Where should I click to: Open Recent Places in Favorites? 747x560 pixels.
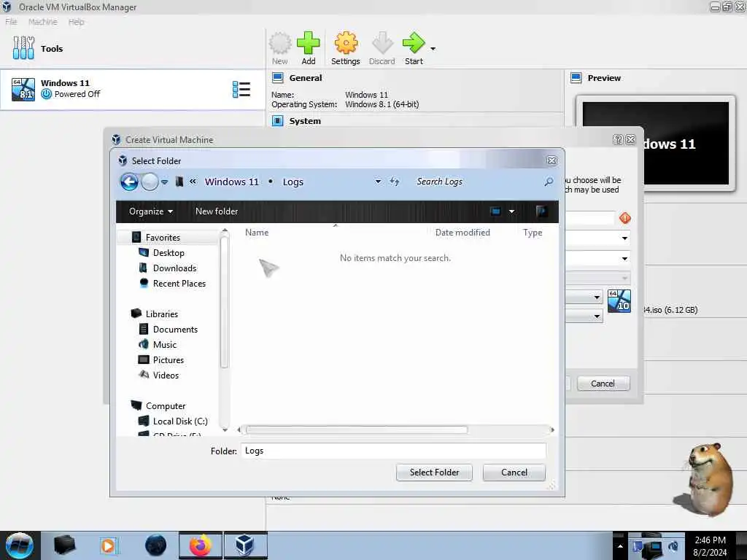point(179,284)
